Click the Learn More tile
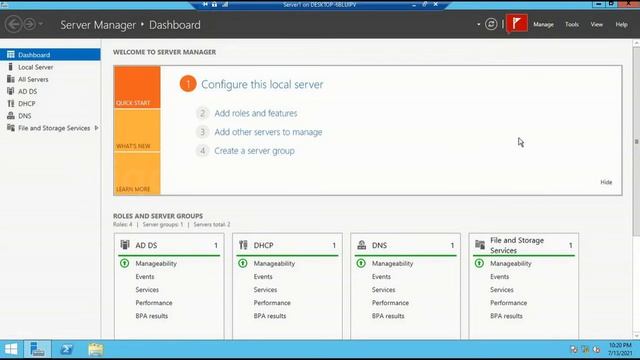 pos(137,173)
